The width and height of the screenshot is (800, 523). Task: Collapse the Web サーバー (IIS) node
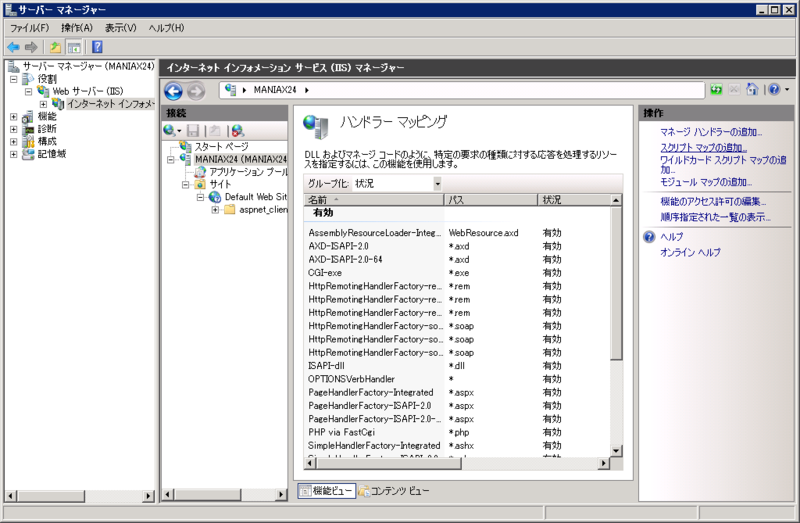[29, 92]
